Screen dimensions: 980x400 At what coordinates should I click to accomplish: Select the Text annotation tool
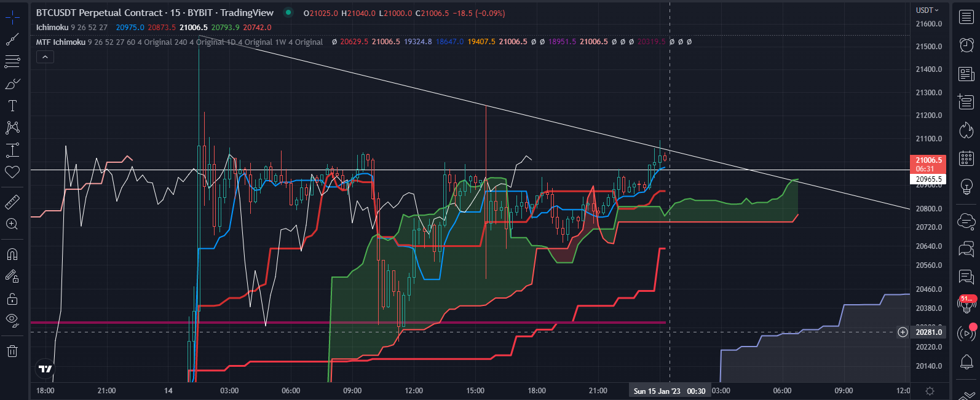(12, 106)
